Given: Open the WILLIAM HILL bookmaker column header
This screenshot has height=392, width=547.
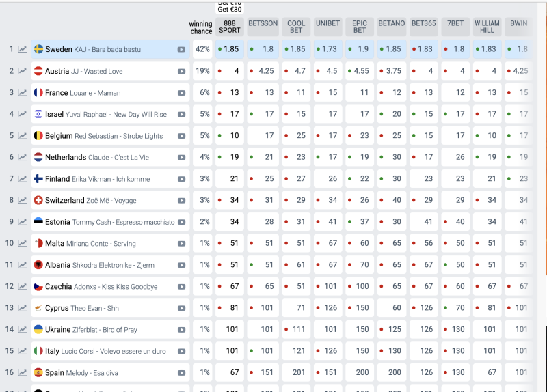Looking at the screenshot, I should coord(487,27).
